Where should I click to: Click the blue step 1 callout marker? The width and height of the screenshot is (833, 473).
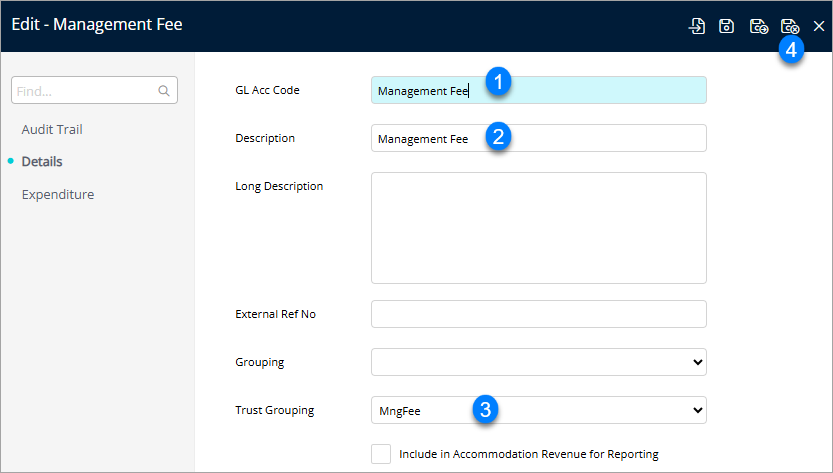click(498, 81)
